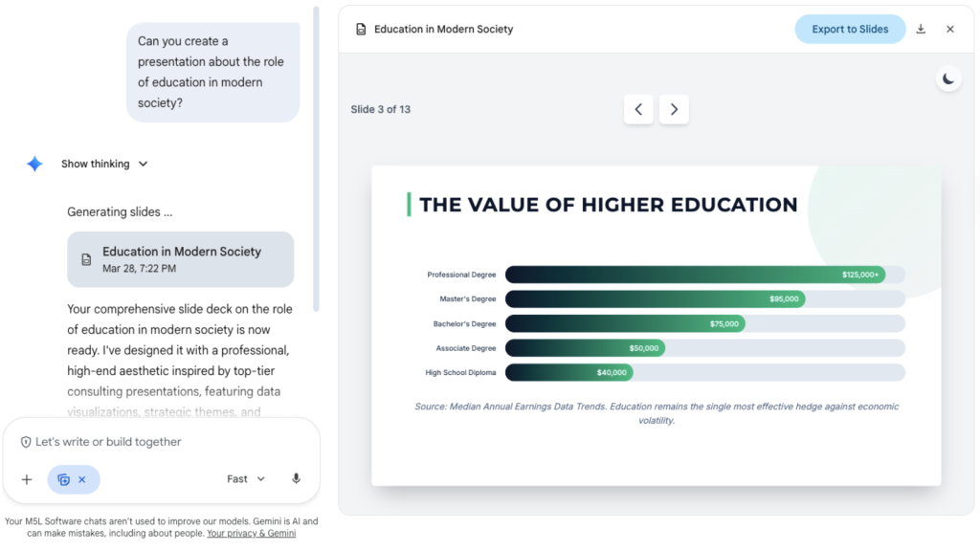980x551 pixels.
Task: Activate microphone voice input
Action: click(297, 479)
